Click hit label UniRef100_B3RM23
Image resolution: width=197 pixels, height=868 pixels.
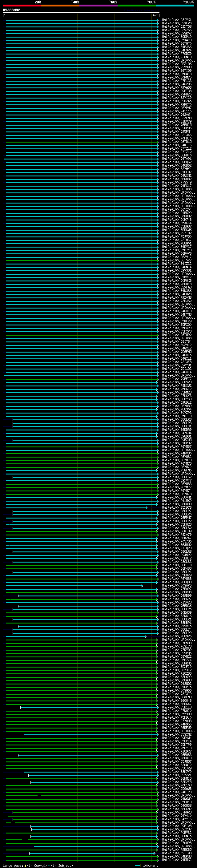coord(176,393)
